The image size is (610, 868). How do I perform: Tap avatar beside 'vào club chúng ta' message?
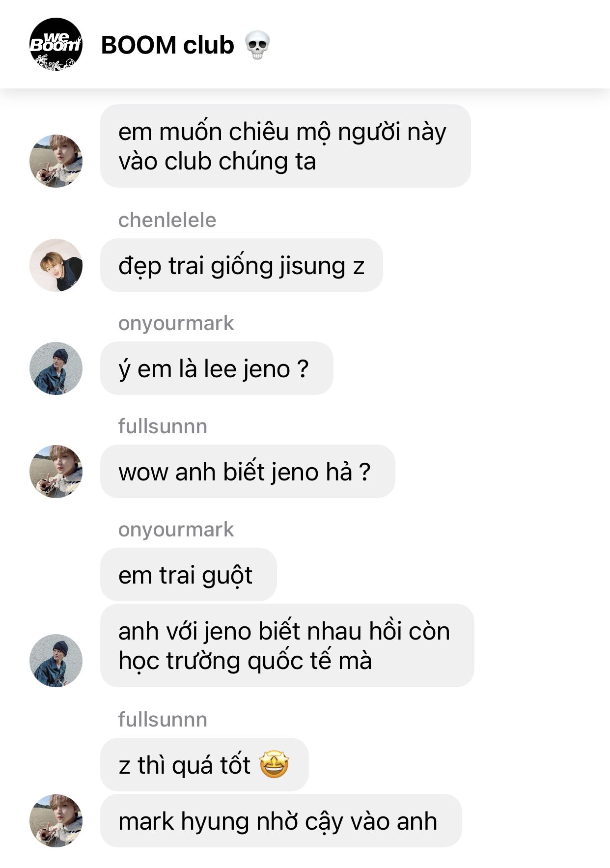click(56, 161)
